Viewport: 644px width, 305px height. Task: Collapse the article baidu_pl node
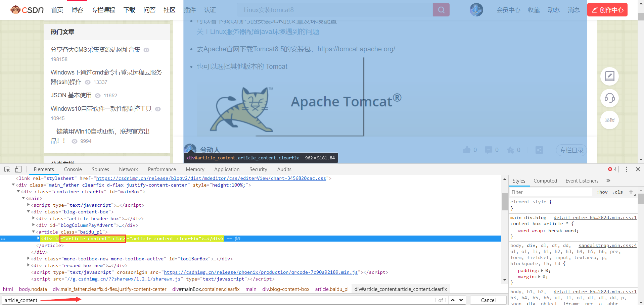[34, 232]
